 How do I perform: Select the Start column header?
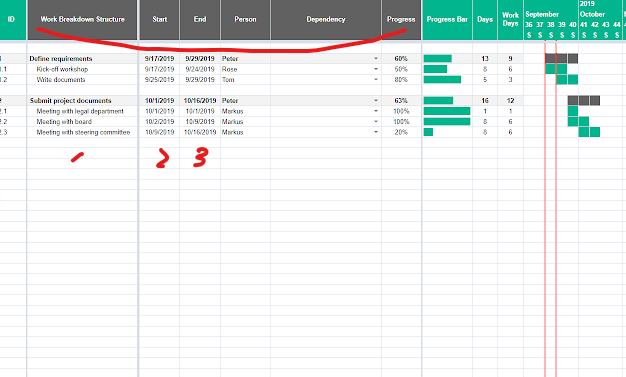pyautogui.click(x=159, y=20)
